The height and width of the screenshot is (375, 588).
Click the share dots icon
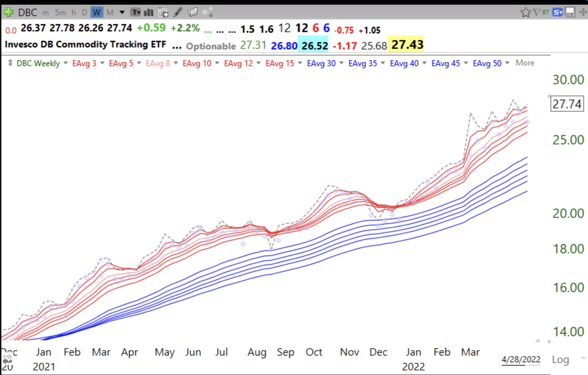point(207,13)
